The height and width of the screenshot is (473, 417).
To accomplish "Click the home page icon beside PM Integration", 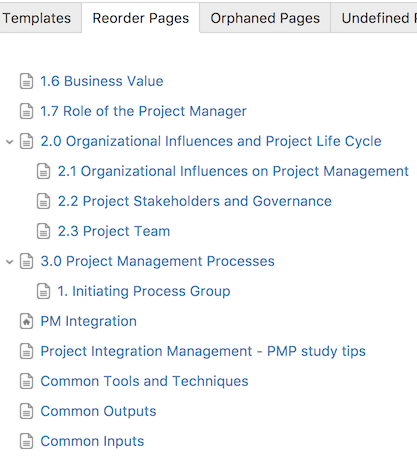I will [x=26, y=321].
